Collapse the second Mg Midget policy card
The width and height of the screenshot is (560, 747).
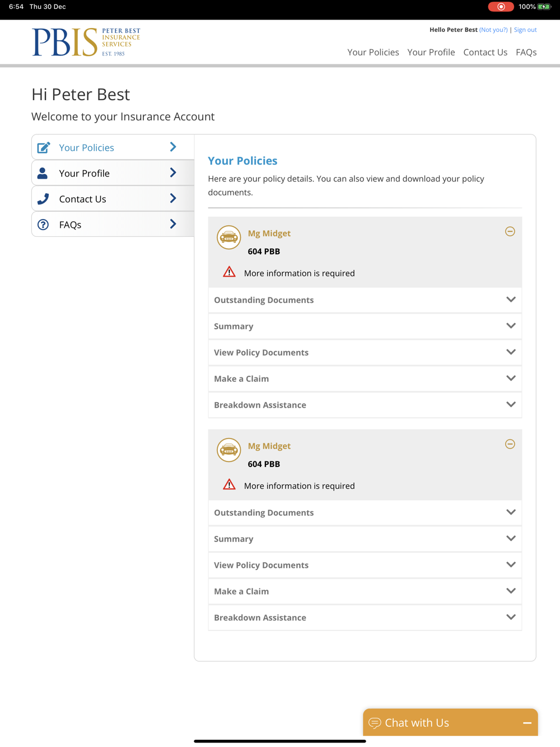pyautogui.click(x=510, y=444)
